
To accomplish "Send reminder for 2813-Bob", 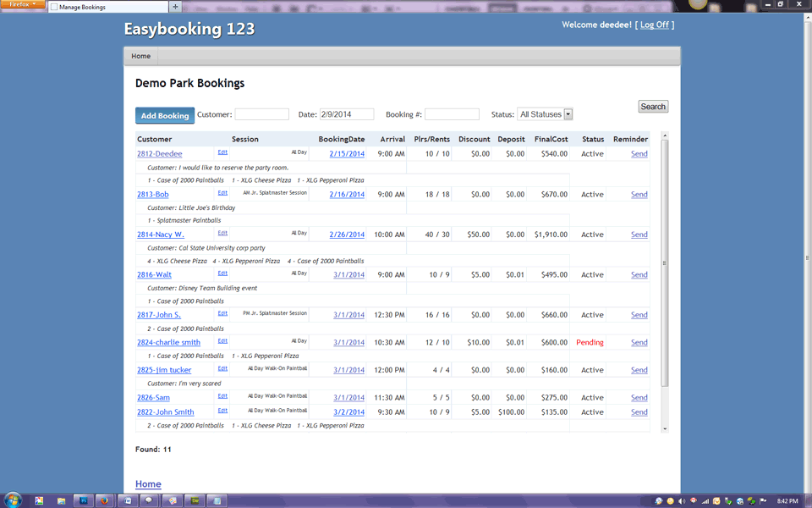I will point(639,195).
